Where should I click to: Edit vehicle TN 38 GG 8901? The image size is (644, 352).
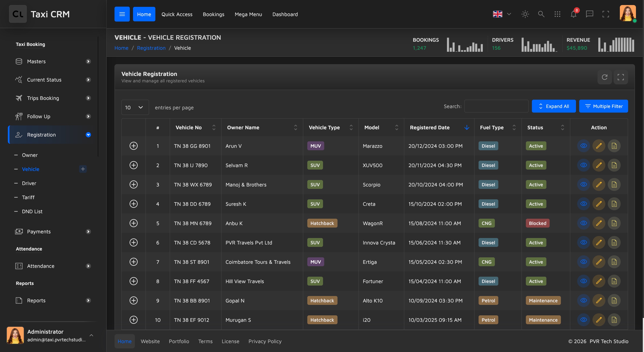(x=599, y=146)
